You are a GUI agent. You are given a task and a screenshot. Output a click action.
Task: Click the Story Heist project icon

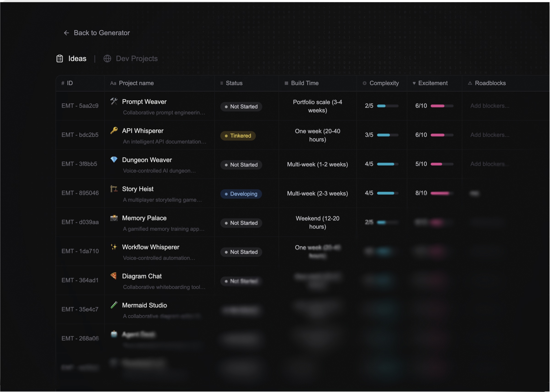tap(114, 189)
